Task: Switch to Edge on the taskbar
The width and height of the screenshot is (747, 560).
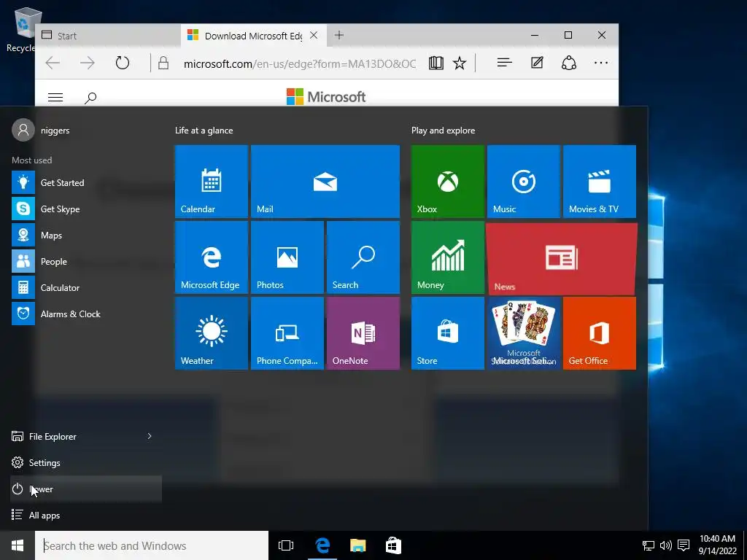Action: pyautogui.click(x=322, y=545)
